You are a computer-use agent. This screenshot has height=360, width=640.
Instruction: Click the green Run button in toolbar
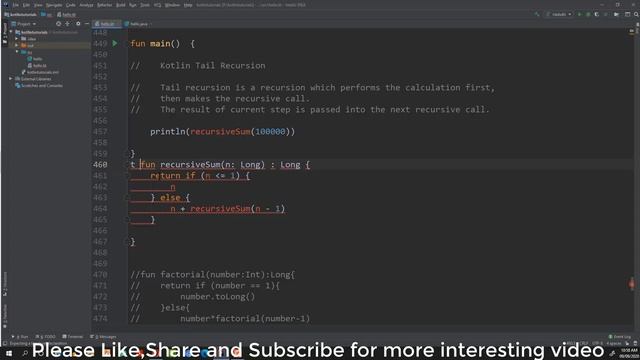click(x=579, y=14)
